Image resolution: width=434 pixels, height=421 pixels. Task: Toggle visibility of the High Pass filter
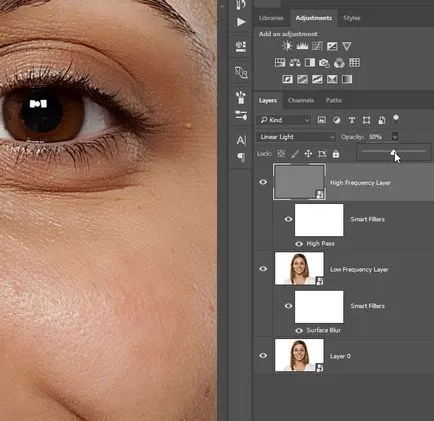(x=299, y=244)
